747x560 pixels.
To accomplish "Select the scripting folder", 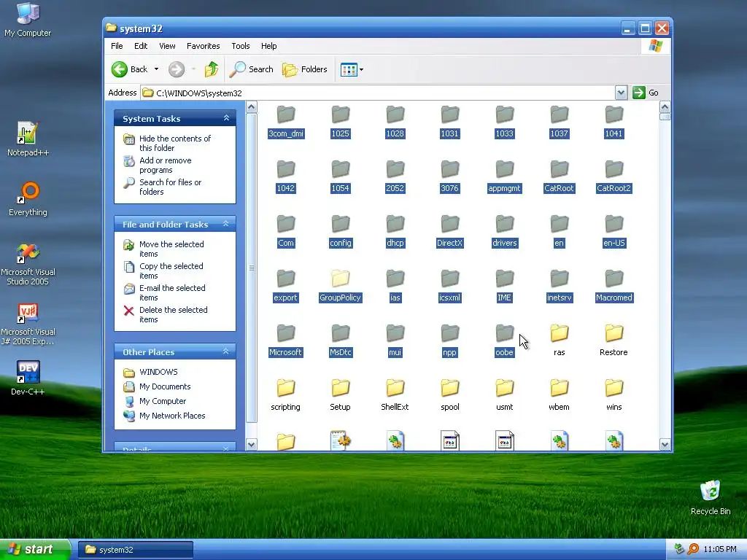I will click(x=286, y=396).
